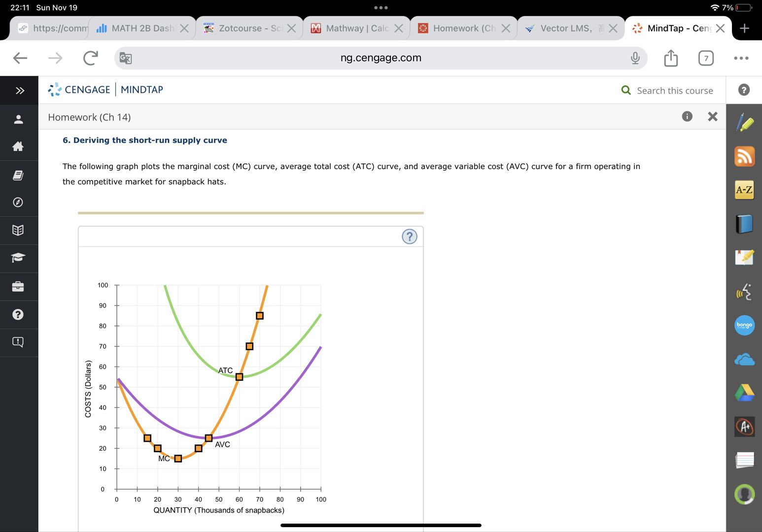
Task: Open the homework info icon
Action: coord(687,116)
